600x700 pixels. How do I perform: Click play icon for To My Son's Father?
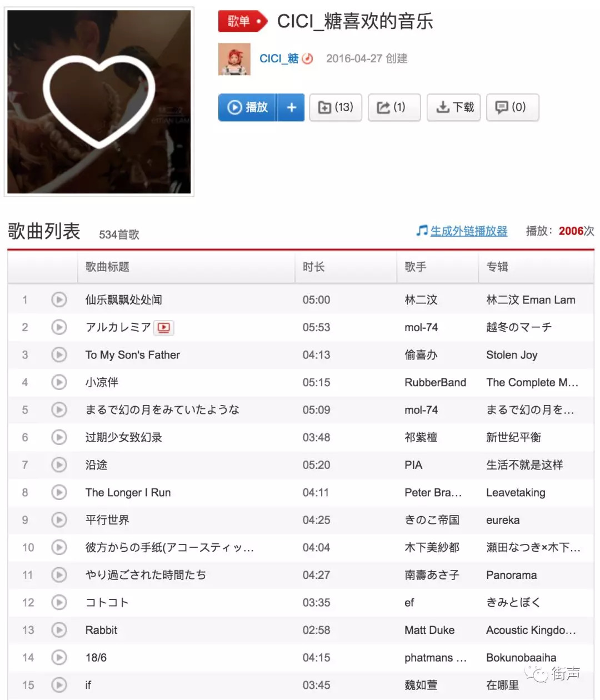click(59, 355)
